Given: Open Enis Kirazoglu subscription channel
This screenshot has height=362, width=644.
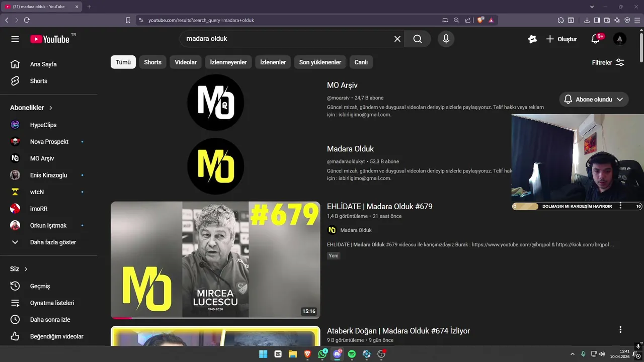Looking at the screenshot, I should tap(48, 175).
